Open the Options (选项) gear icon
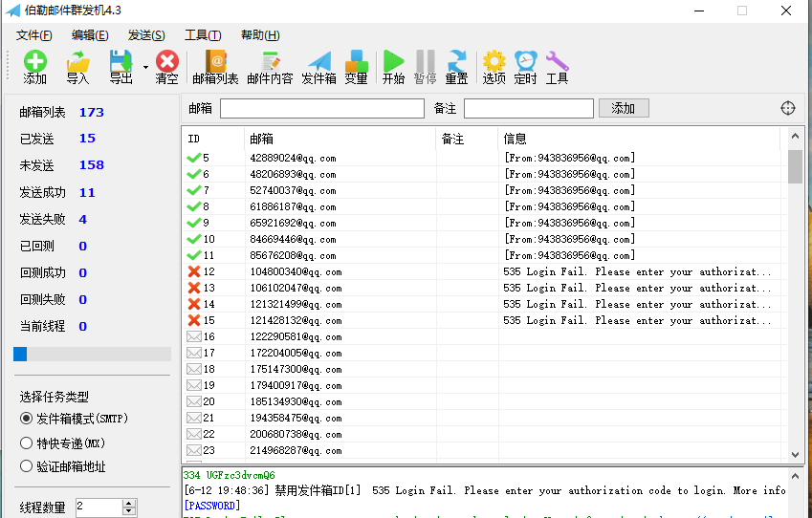The width and height of the screenshot is (812, 518). tap(494, 63)
